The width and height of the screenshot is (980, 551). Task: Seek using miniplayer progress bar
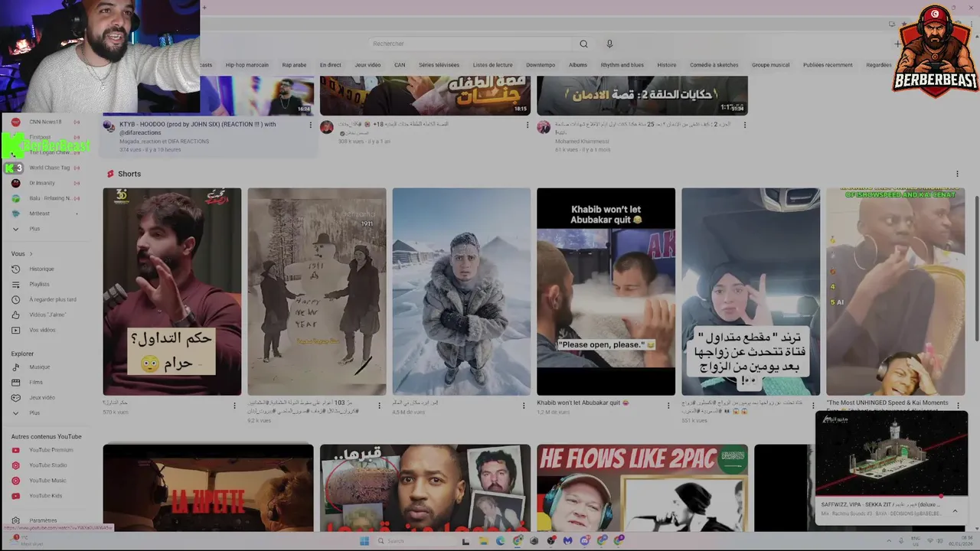[892, 496]
